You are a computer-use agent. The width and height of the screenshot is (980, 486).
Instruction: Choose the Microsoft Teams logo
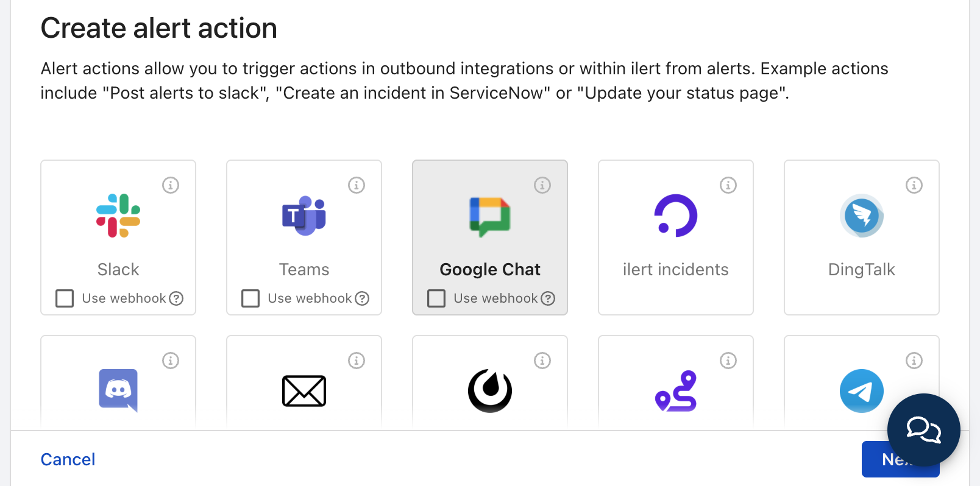tap(304, 216)
